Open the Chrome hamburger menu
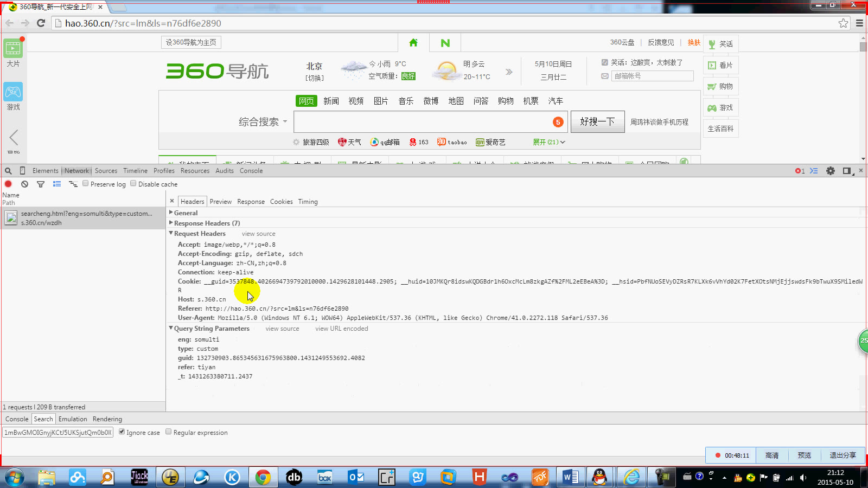Image resolution: width=868 pixels, height=488 pixels. [859, 23]
